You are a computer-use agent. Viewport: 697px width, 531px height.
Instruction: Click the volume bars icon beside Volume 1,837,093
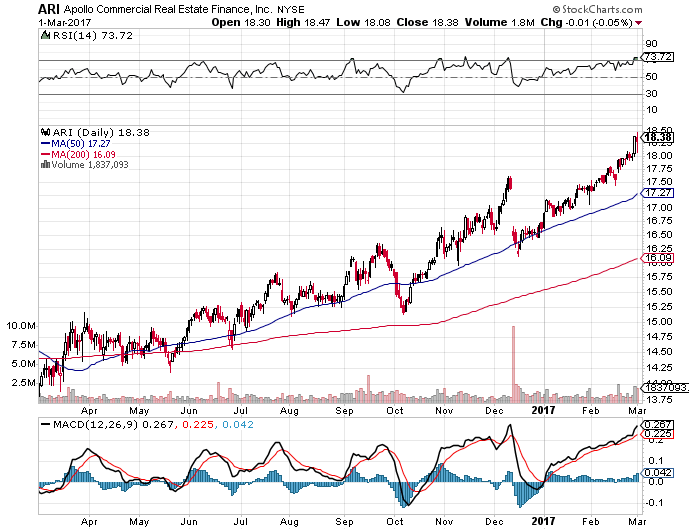coord(45,165)
